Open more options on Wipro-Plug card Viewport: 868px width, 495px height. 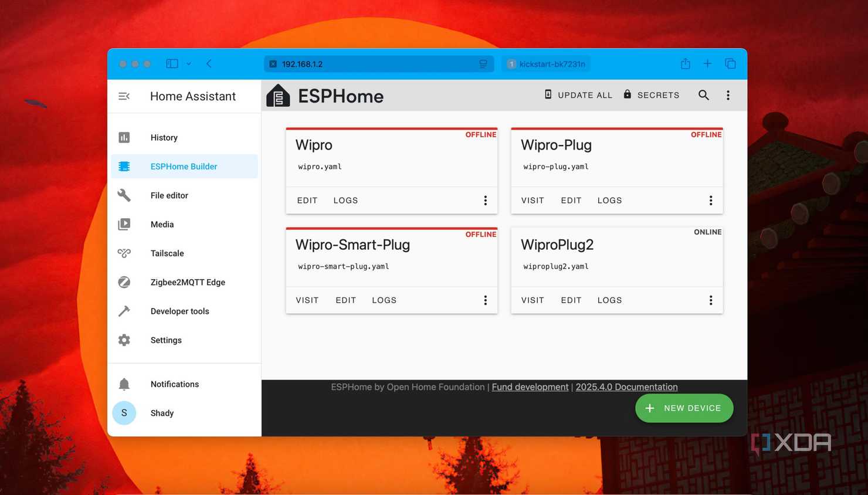(711, 201)
